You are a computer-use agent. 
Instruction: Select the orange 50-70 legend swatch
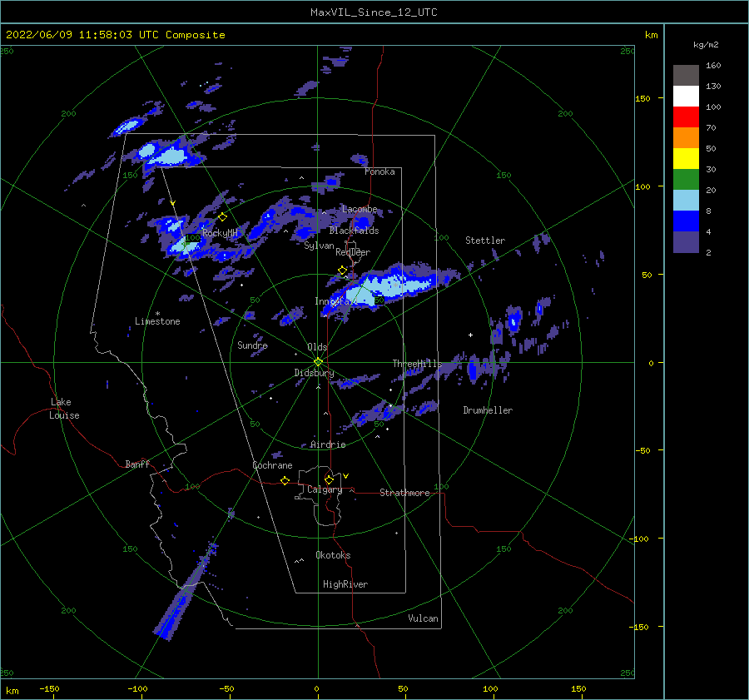tap(686, 138)
